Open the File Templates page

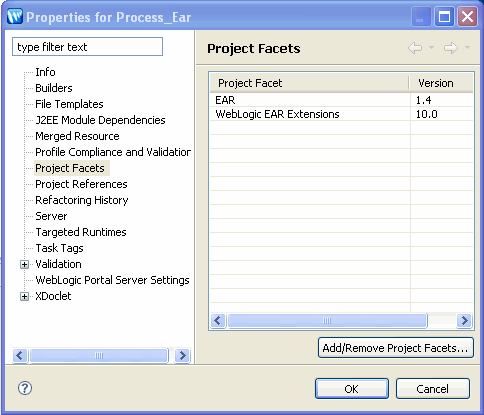[x=69, y=104]
